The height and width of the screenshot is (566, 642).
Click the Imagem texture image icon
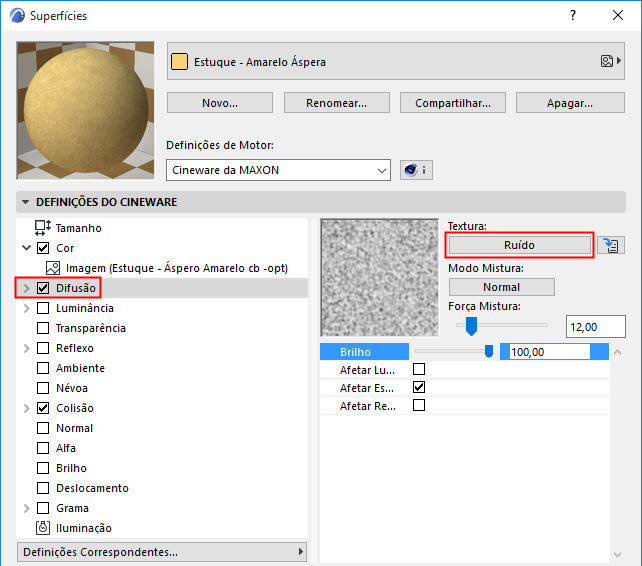point(53,268)
